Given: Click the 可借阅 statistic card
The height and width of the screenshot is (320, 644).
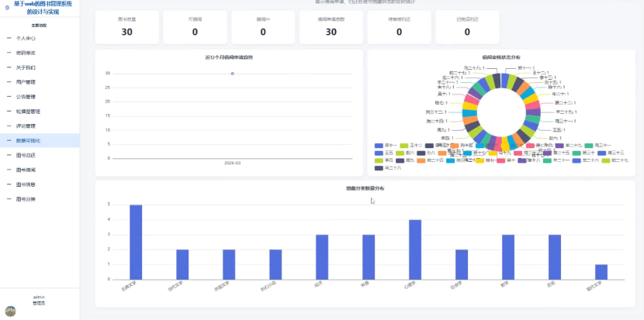Looking at the screenshot, I should tap(195, 27).
